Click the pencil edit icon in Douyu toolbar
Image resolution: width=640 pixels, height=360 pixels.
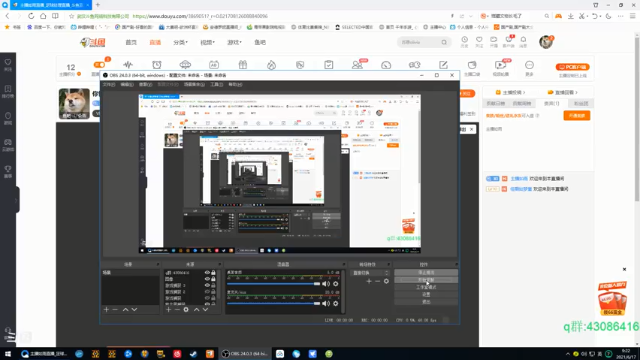(443, 64)
